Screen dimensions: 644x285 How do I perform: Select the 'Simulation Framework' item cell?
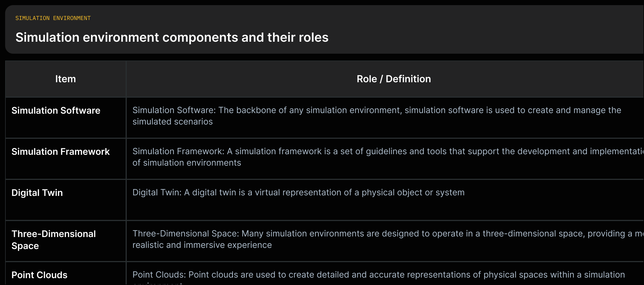66,159
